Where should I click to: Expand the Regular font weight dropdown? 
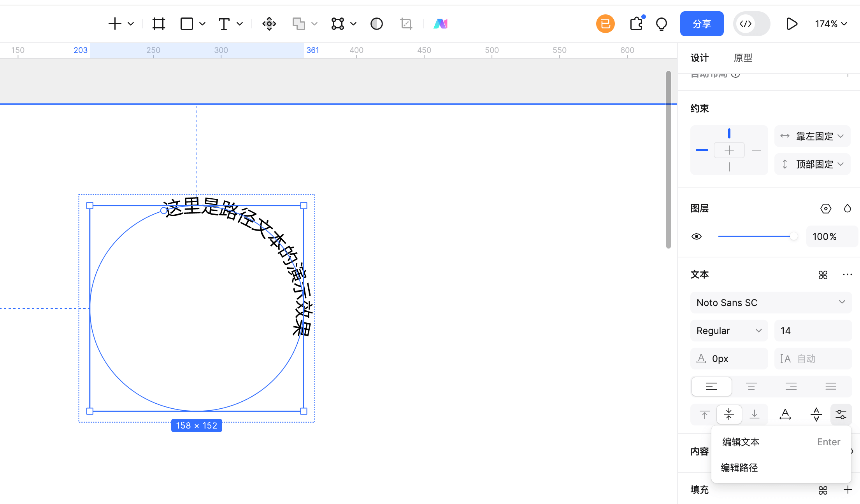[x=729, y=331]
